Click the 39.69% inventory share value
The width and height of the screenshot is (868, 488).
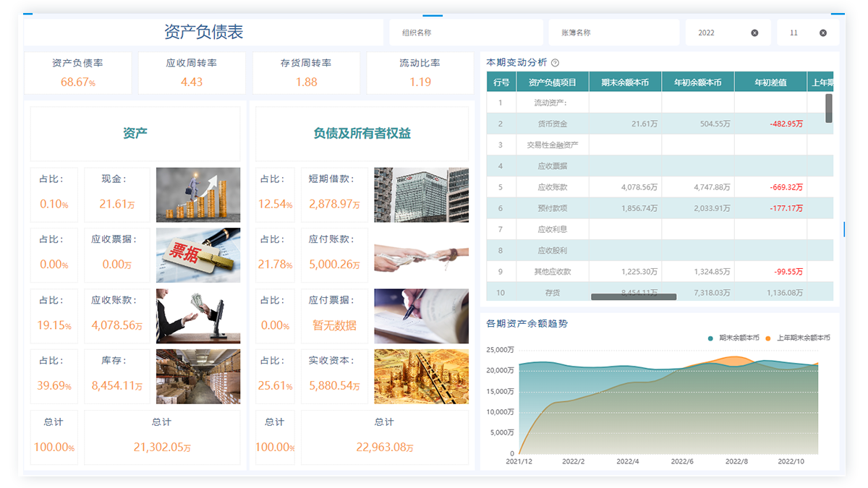coord(54,386)
